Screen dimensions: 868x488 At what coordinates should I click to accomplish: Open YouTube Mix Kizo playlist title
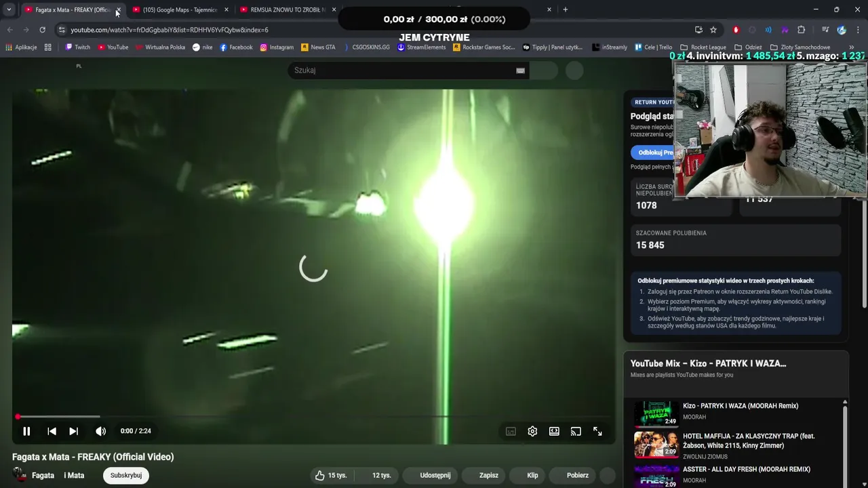tap(708, 363)
